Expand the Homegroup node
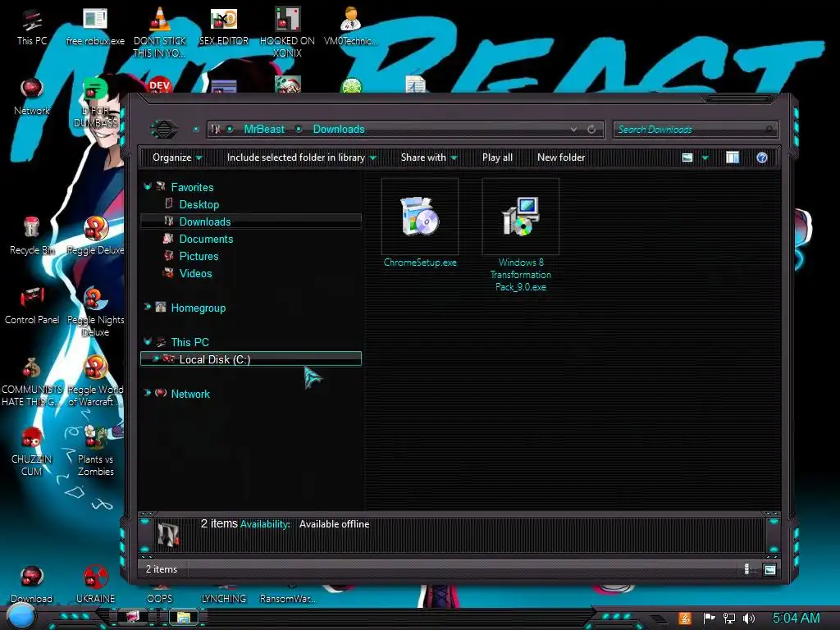Viewport: 840px width, 630px height. [148, 308]
